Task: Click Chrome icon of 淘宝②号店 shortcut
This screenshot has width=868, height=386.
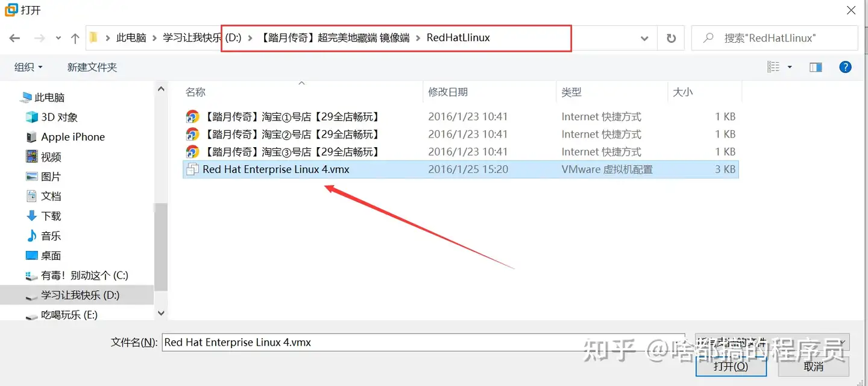Action: coord(192,134)
